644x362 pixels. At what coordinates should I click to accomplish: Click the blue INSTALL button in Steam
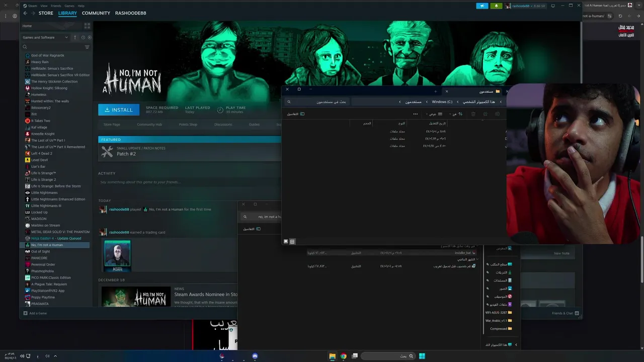pos(119,110)
